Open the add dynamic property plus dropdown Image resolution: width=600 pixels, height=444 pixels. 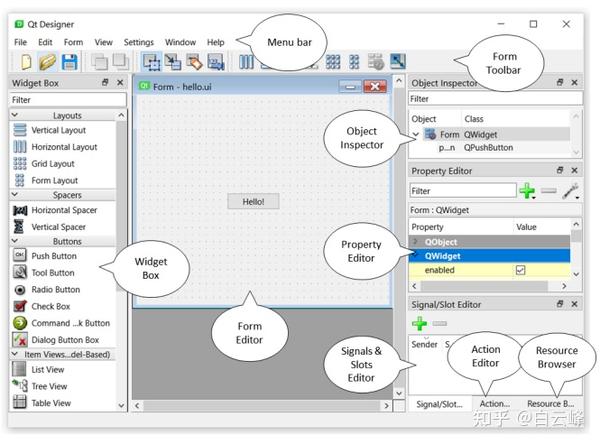[528, 191]
